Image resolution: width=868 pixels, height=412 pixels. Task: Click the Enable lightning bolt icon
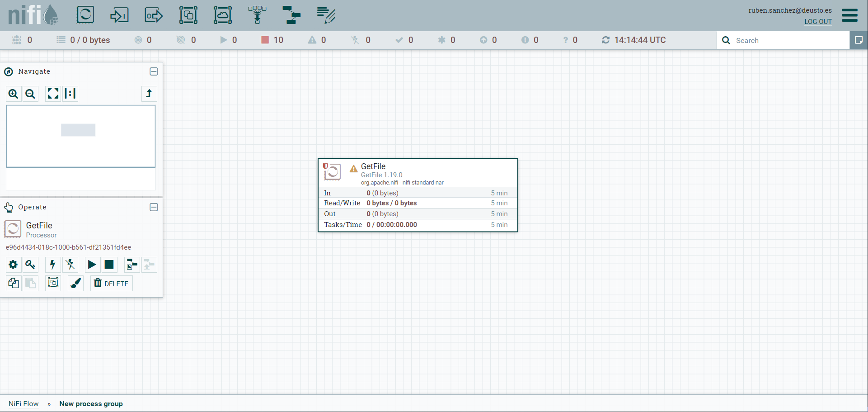point(53,265)
